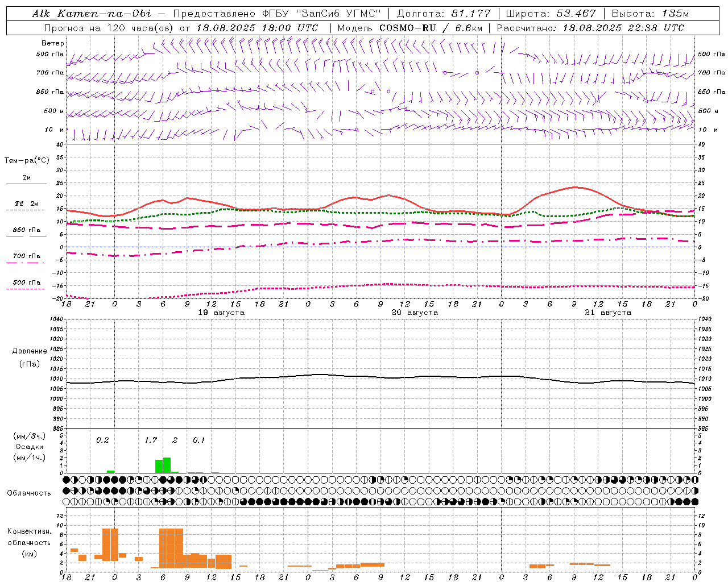Image resolution: width=728 pixels, height=582 pixels.
Task: Select forecast start time 18.08.2025 18:00 UTC
Action: point(257,28)
